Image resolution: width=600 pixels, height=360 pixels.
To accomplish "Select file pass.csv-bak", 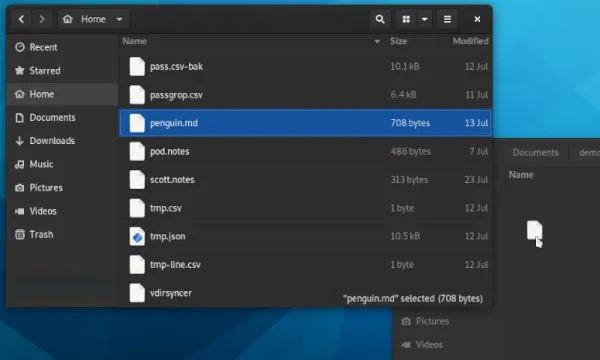I will [x=305, y=67].
